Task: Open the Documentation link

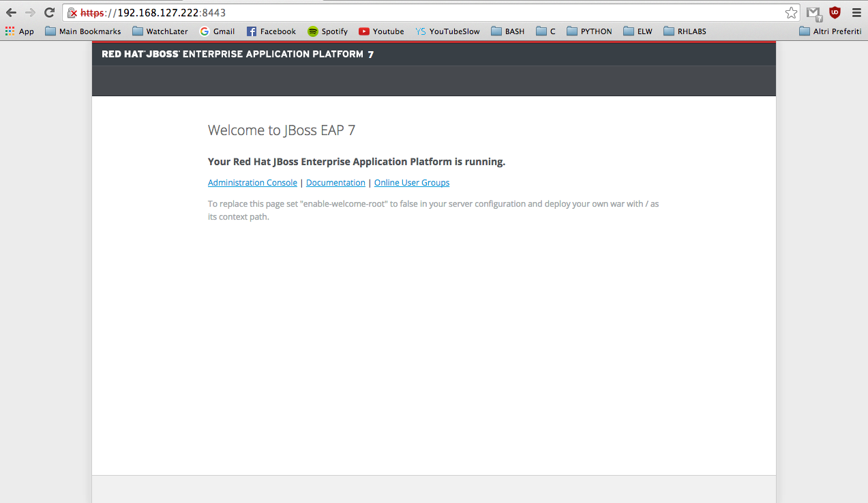Action: coord(335,183)
